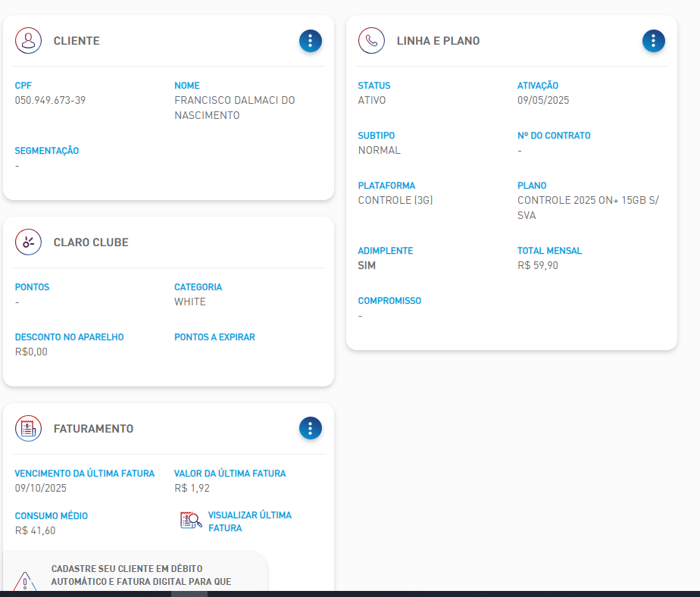Click the White category value

click(189, 302)
